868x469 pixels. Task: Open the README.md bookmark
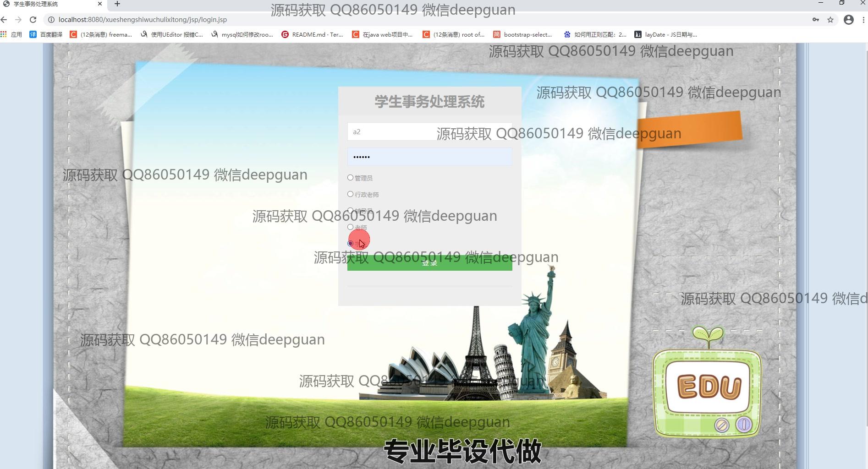point(312,34)
